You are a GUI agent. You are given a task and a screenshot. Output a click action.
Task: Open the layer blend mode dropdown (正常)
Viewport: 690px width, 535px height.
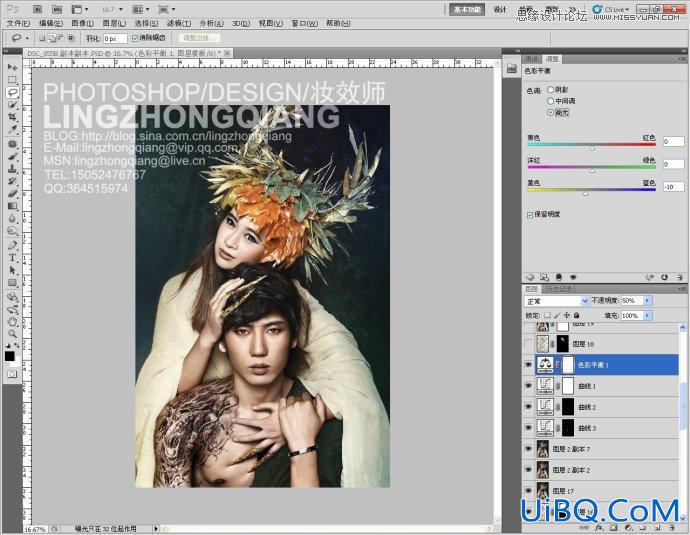(557, 301)
